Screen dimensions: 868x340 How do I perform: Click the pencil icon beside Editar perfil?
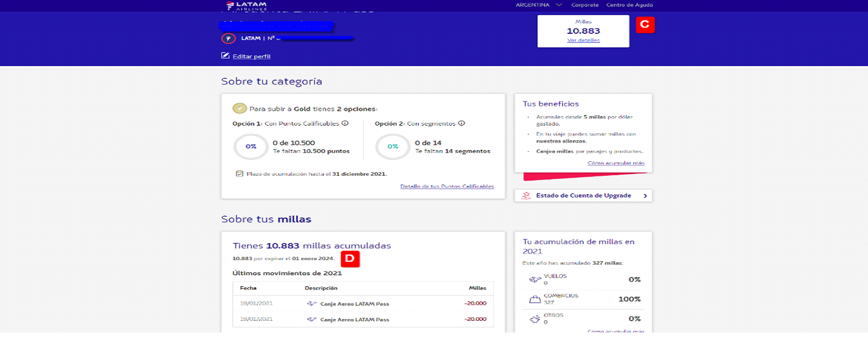coord(225,56)
